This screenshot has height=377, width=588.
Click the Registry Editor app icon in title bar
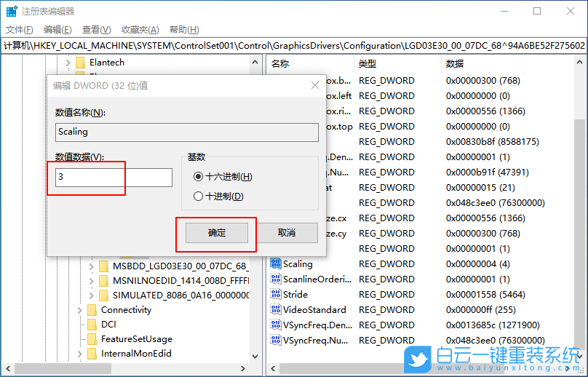pyautogui.click(x=12, y=11)
